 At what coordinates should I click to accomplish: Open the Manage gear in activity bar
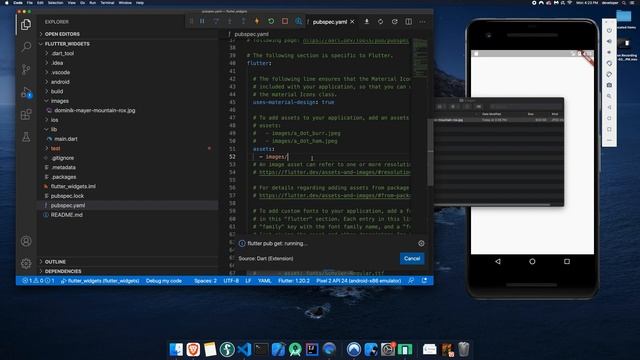pyautogui.click(x=26, y=263)
